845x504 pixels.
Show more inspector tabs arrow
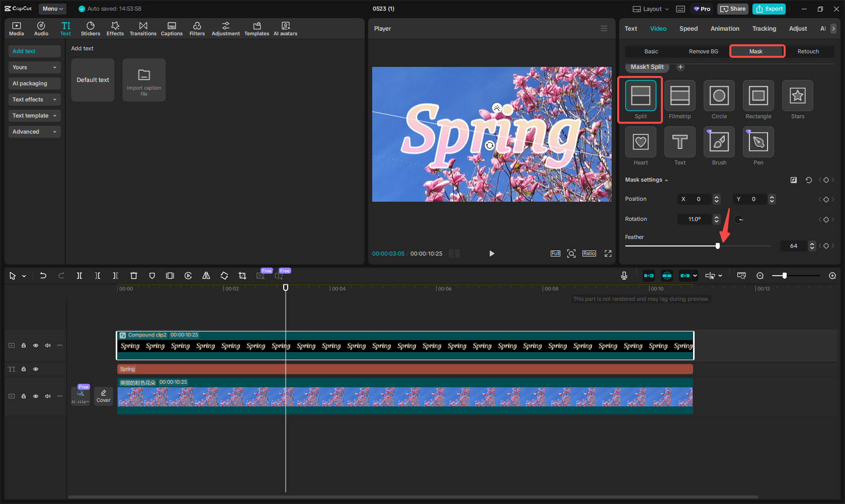(x=833, y=29)
